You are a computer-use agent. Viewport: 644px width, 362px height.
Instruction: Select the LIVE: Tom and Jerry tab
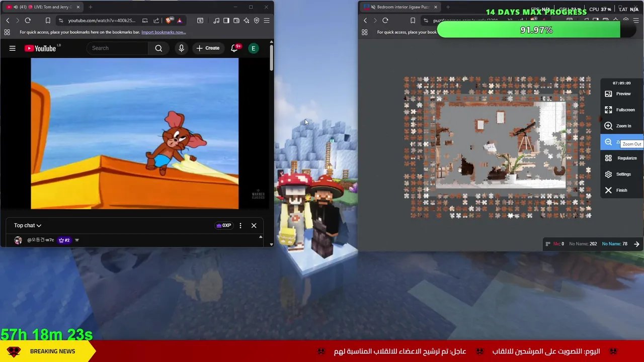[x=43, y=7]
